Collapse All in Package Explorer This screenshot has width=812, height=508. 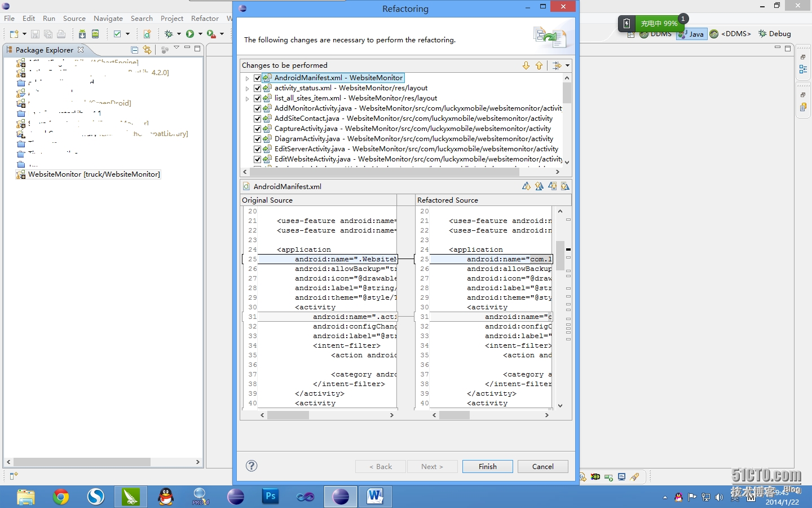pos(134,50)
